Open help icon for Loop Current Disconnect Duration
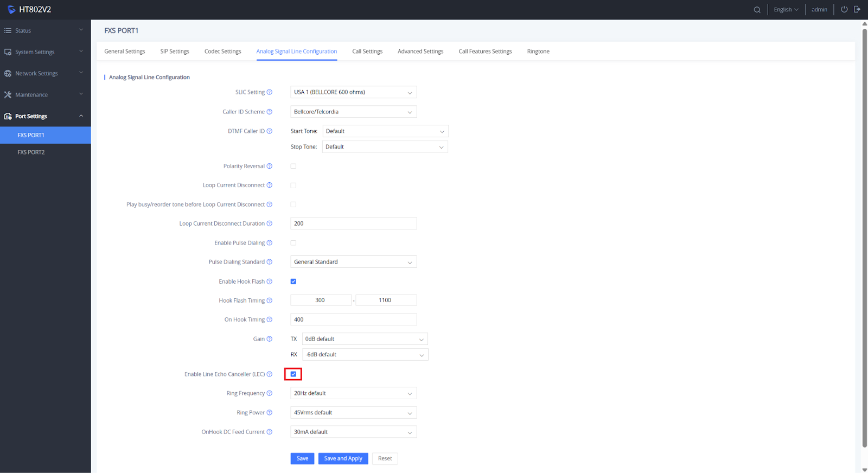Viewport: 868px width, 473px height. coord(269,223)
